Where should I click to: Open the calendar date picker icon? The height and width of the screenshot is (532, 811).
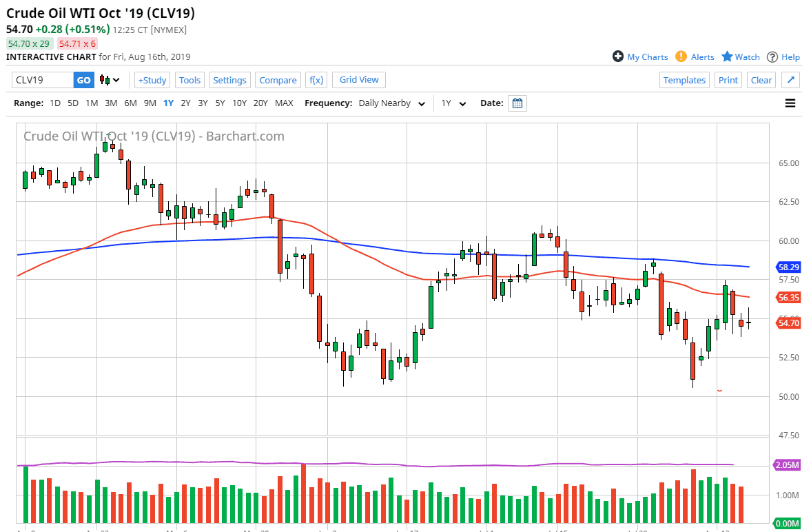click(x=516, y=103)
